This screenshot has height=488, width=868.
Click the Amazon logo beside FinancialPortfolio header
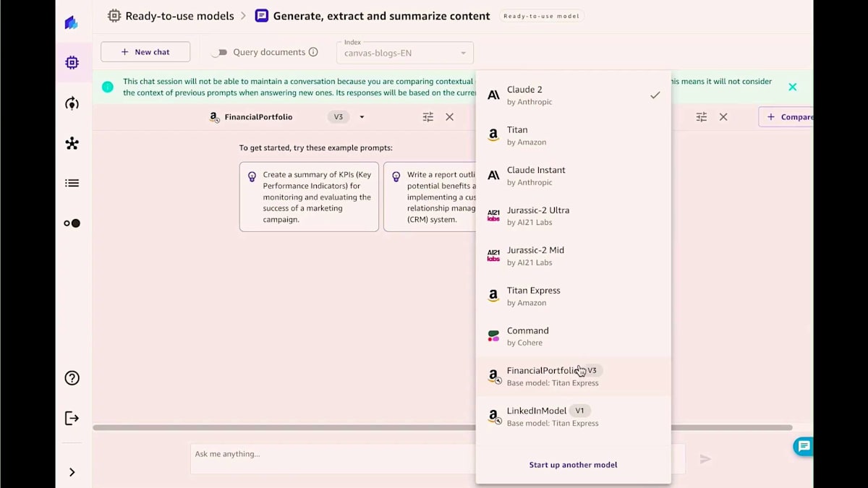[x=214, y=117]
